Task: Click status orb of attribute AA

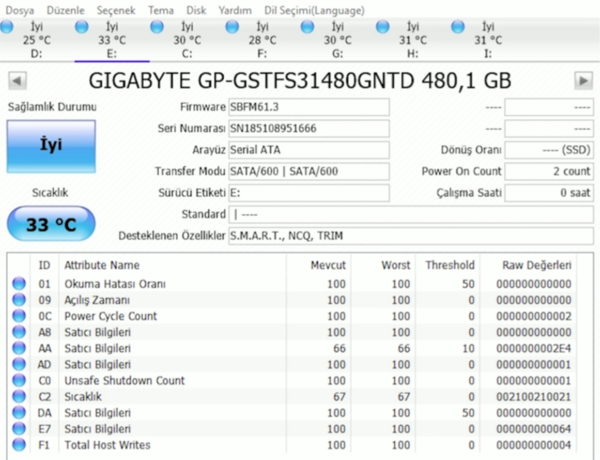Action: [19, 348]
